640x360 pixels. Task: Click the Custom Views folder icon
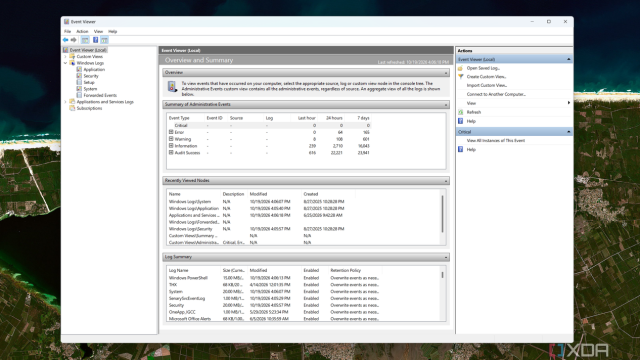pos(72,56)
